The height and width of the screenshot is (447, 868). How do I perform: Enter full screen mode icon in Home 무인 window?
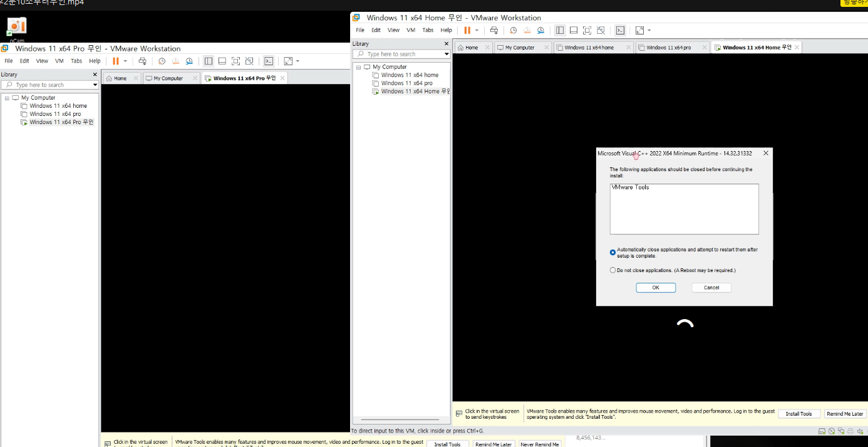pos(587,30)
